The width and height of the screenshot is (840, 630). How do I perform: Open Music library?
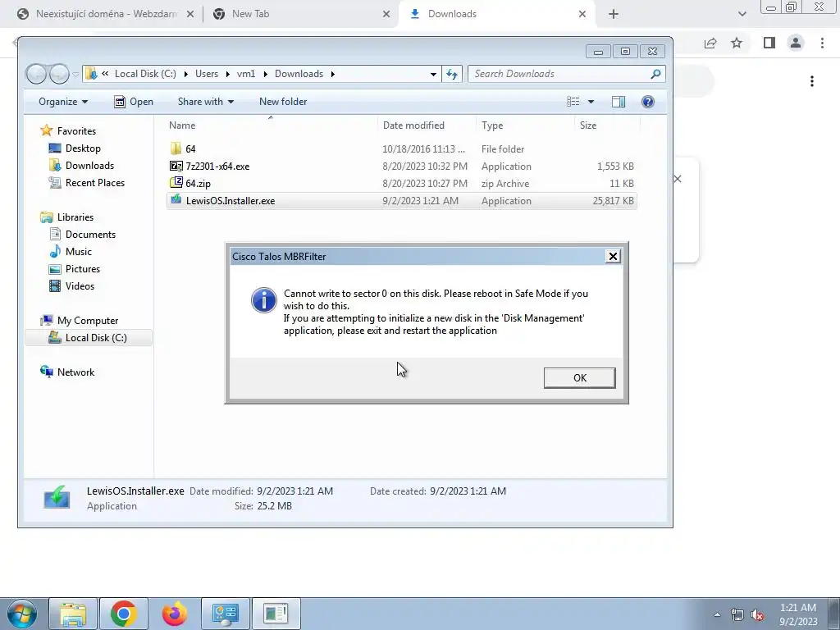[78, 251]
